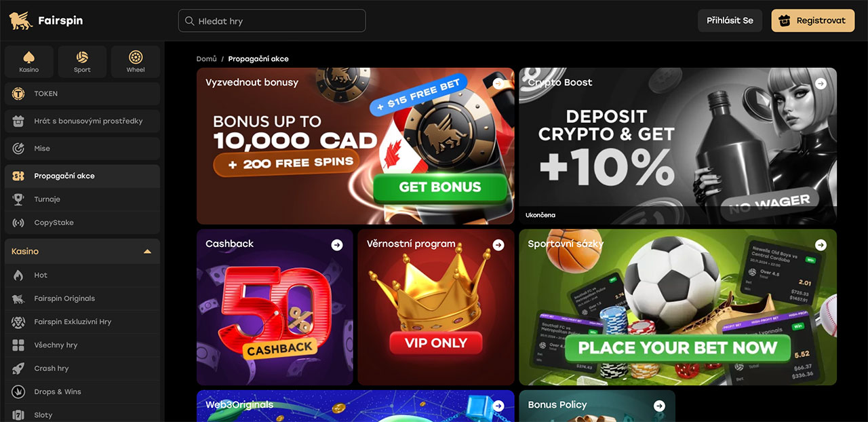This screenshot has width=868, height=422.
Task: Go to Domů breadcrumb link
Action: click(x=206, y=59)
